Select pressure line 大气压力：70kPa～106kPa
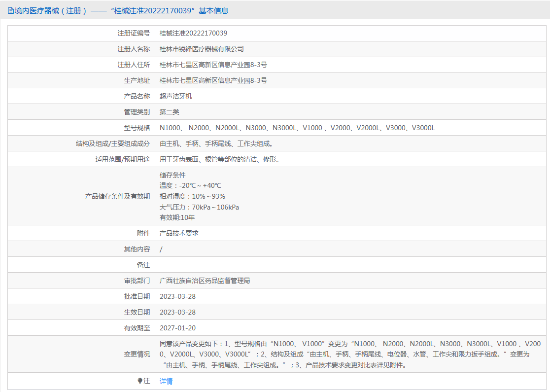The image size is (550, 392). coord(199,207)
